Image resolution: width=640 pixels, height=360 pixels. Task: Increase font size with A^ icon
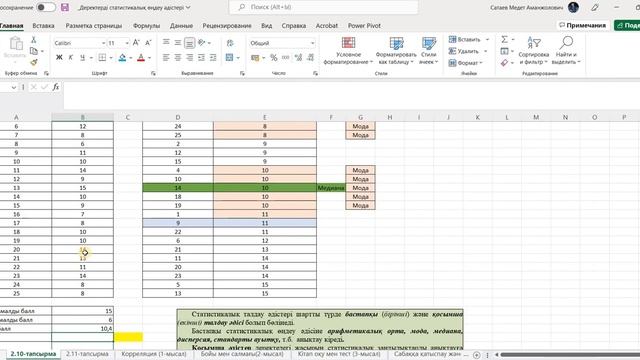[136, 42]
